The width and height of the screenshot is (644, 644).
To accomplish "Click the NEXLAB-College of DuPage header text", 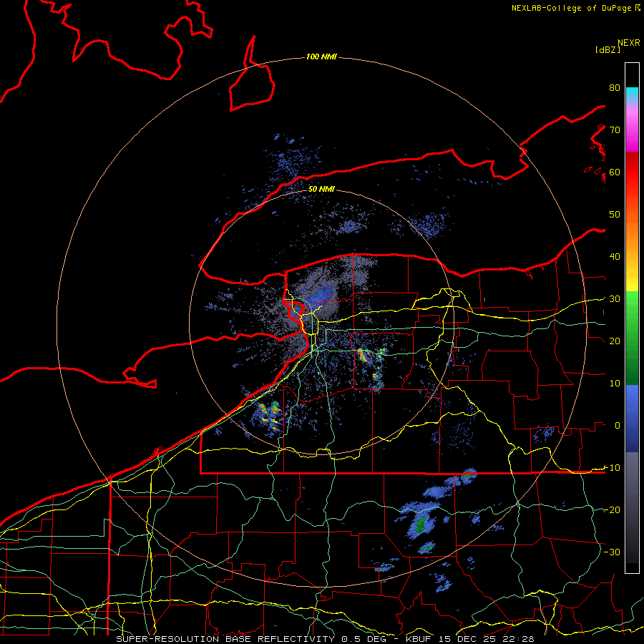I will [572, 8].
